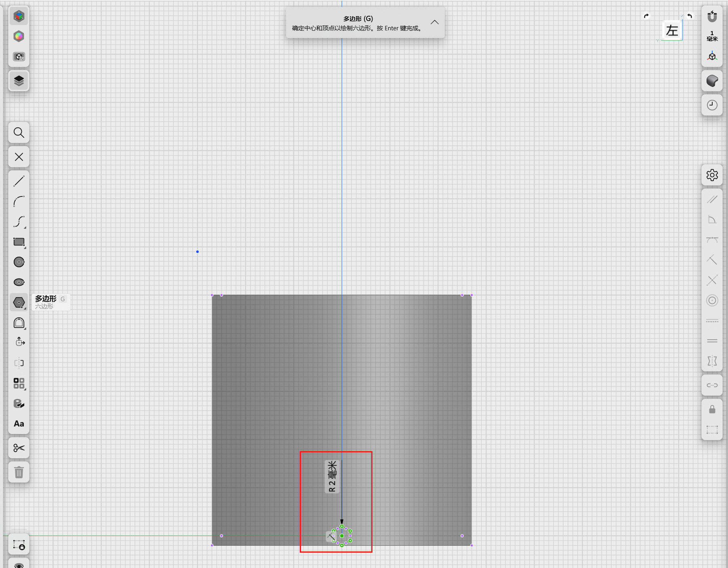Select the Circle tool
Screen dimensions: 728x568
tap(19, 262)
